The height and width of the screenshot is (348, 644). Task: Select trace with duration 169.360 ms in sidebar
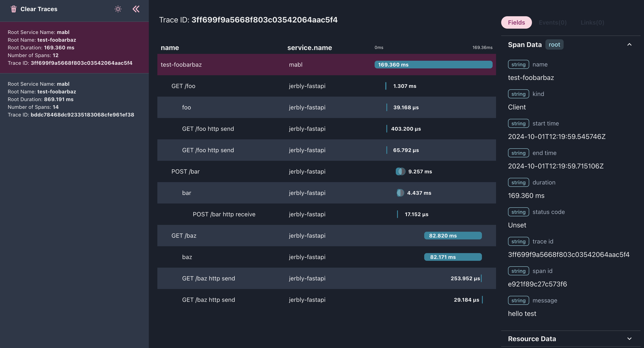pyautogui.click(x=74, y=47)
